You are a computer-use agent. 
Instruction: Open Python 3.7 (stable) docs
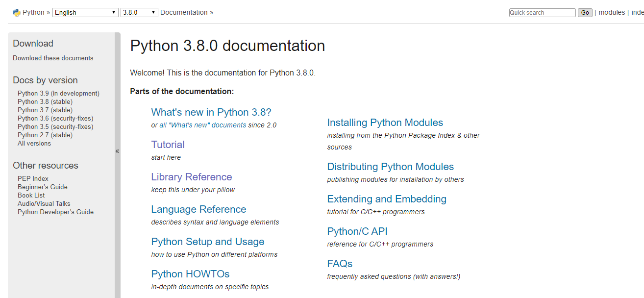point(45,110)
